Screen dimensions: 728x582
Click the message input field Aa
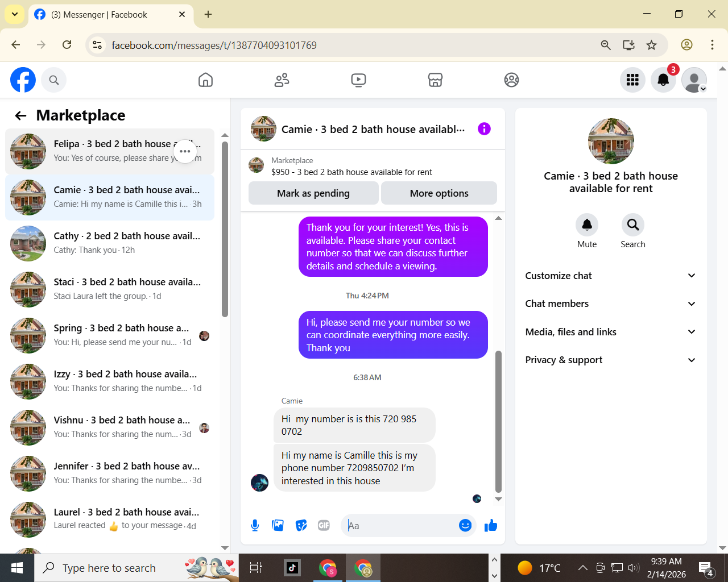coord(401,526)
